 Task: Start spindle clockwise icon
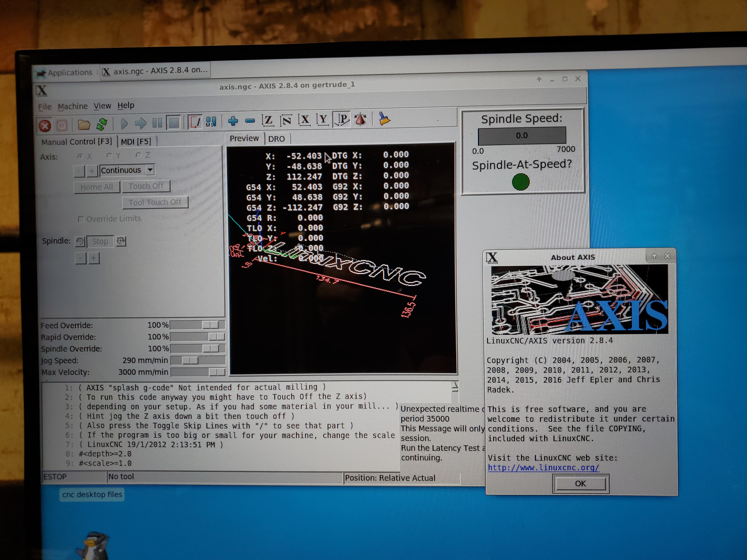(121, 241)
